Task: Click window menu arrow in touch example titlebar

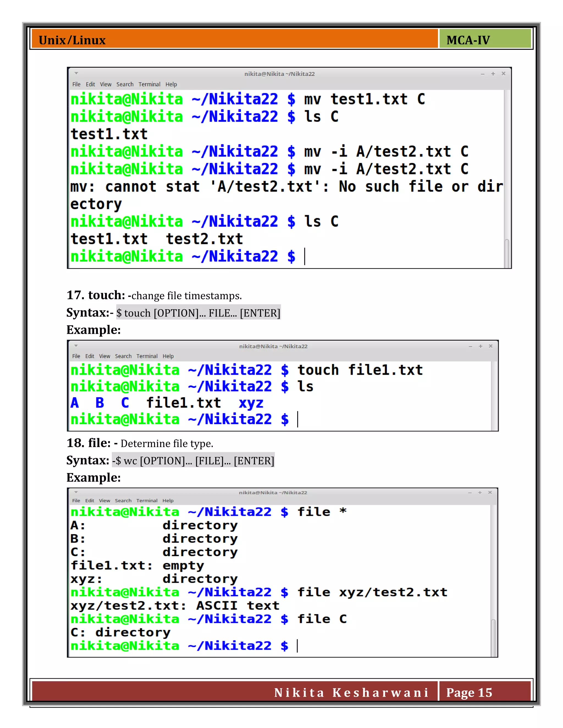Action: tap(76, 346)
